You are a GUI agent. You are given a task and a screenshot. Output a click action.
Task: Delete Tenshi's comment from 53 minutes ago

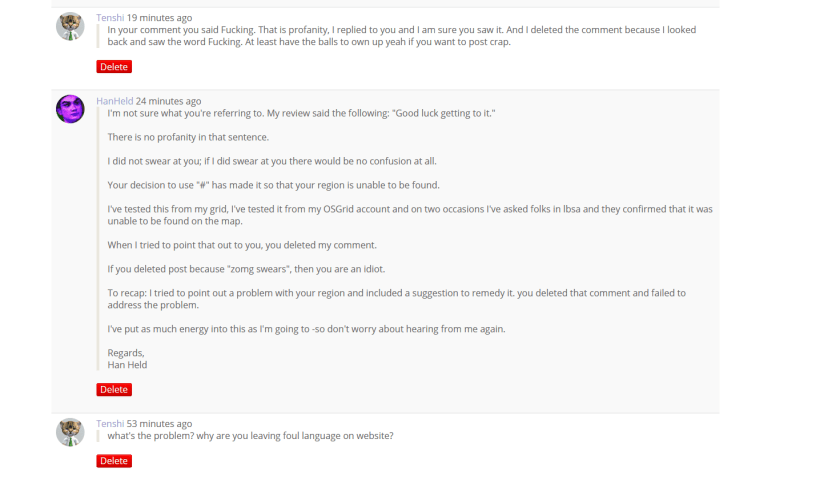coord(114,461)
